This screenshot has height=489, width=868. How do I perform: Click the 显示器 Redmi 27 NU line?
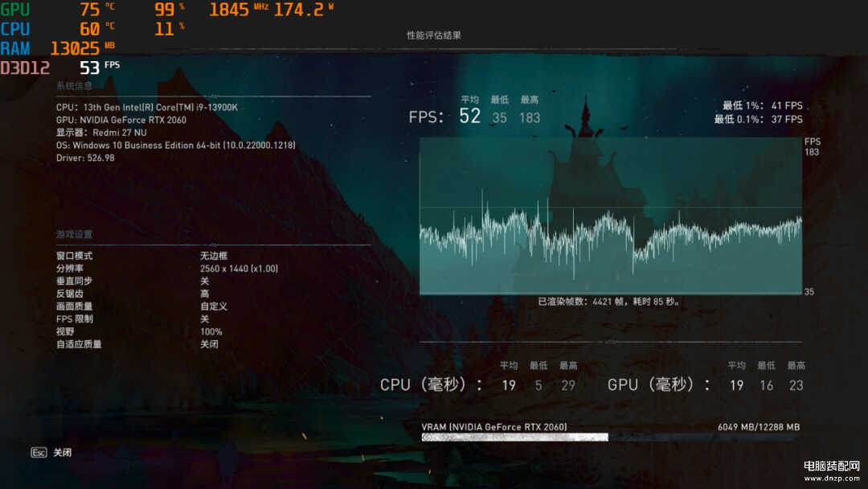(101, 133)
